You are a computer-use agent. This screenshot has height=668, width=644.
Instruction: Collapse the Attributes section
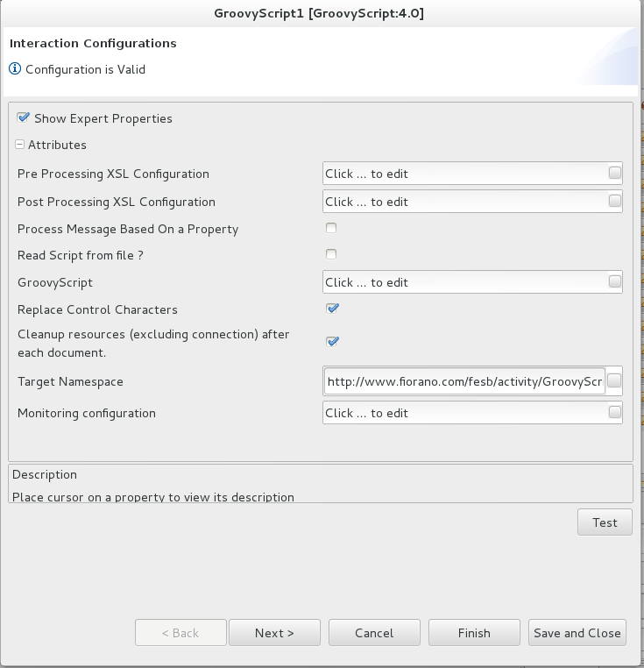19,145
